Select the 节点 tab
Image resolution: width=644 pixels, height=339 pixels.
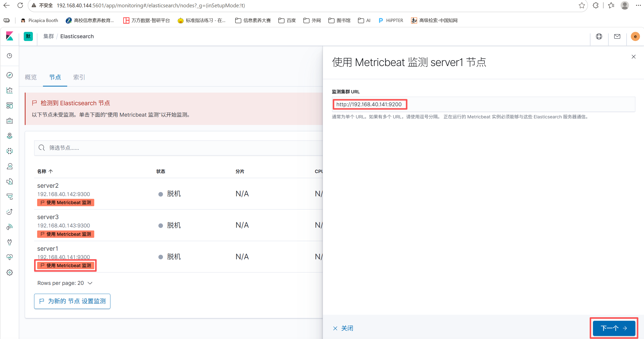(55, 77)
